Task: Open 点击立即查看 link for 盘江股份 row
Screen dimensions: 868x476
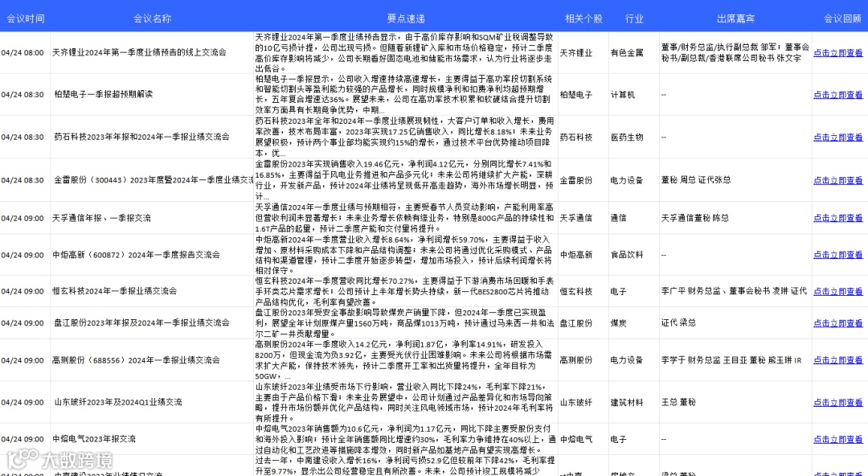Action: pos(837,322)
